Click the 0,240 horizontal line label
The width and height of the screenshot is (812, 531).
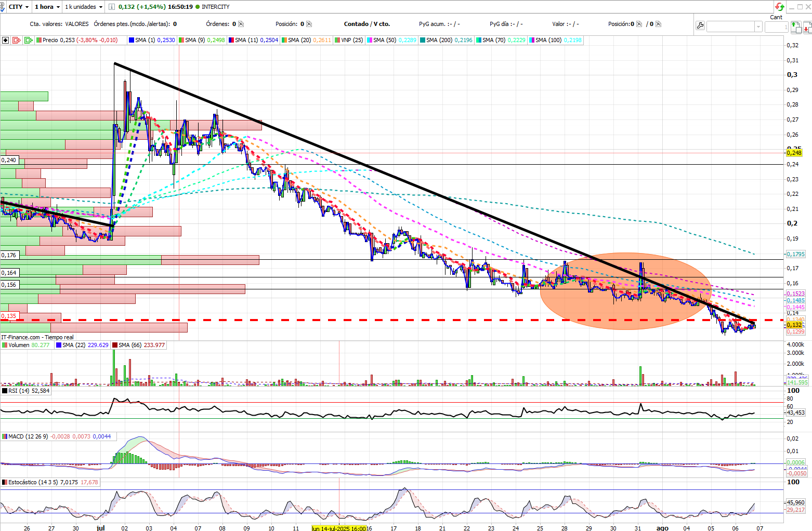pos(9,160)
